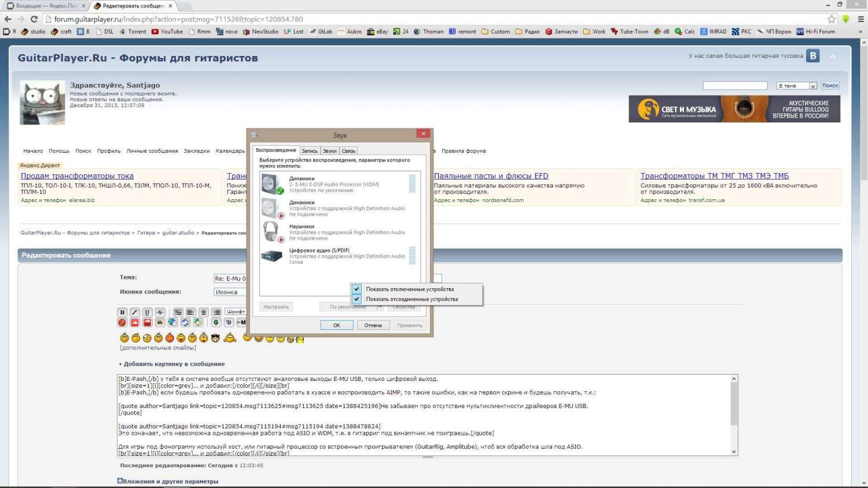Switch to the 'Запись' tab
Image resolution: width=868 pixels, height=488 pixels.
(x=310, y=151)
